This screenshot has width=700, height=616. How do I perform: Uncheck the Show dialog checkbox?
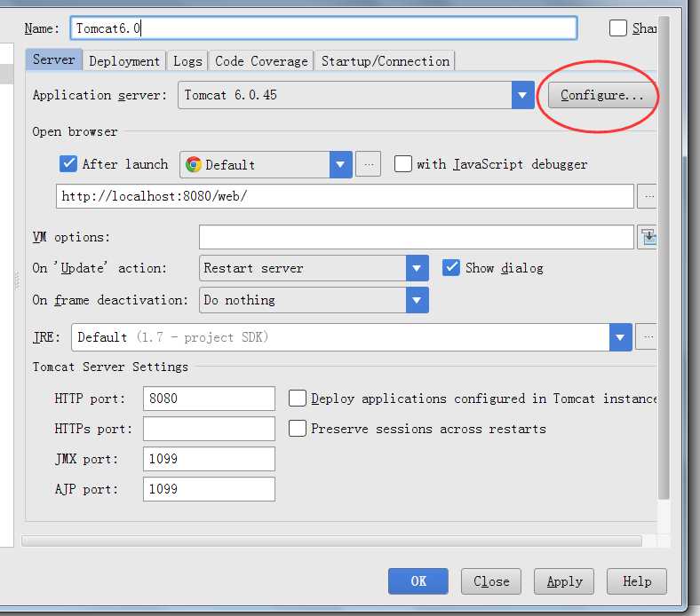point(451,268)
